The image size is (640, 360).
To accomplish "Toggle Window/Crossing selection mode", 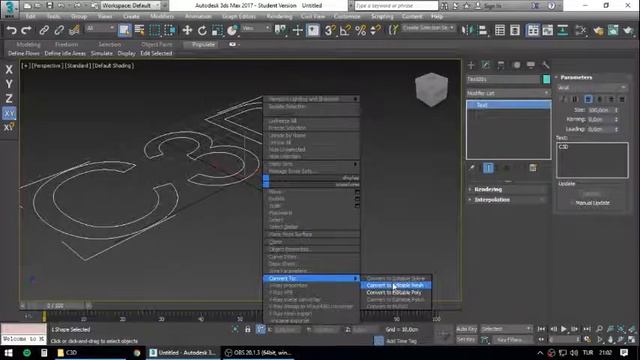I will click(x=170, y=30).
